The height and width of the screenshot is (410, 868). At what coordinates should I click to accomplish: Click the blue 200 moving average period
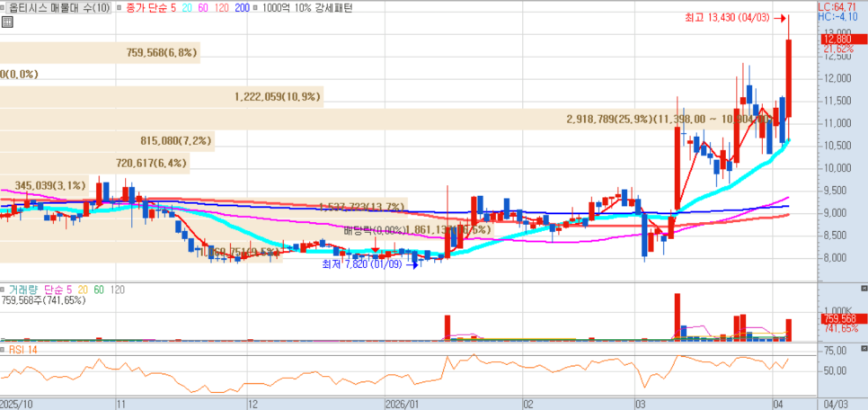tap(243, 8)
